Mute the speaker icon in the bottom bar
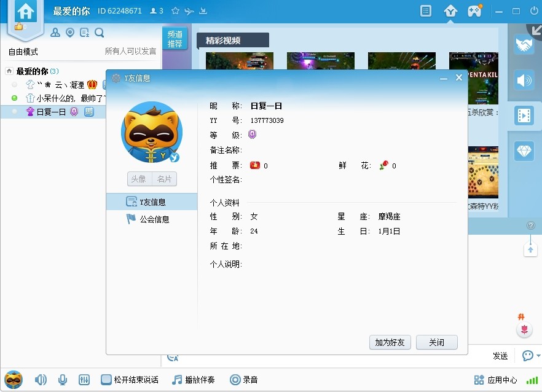Image resolution: width=542 pixels, height=392 pixels. 41,380
